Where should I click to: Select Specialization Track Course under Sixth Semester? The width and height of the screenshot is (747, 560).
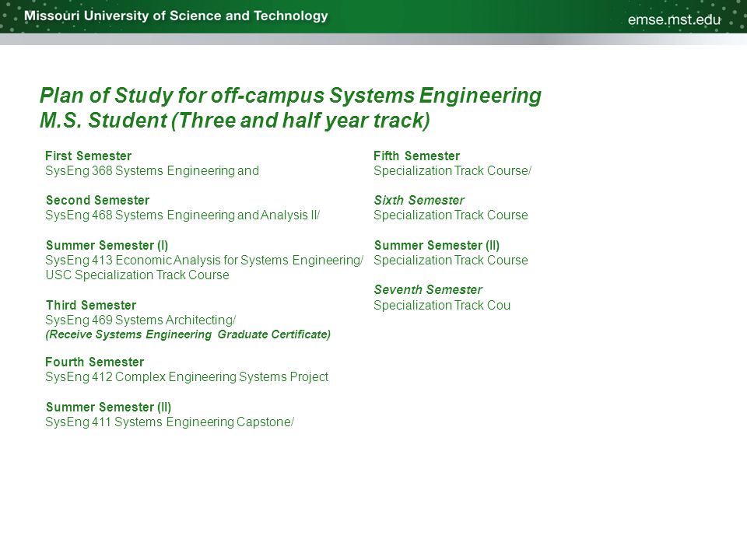point(451,215)
